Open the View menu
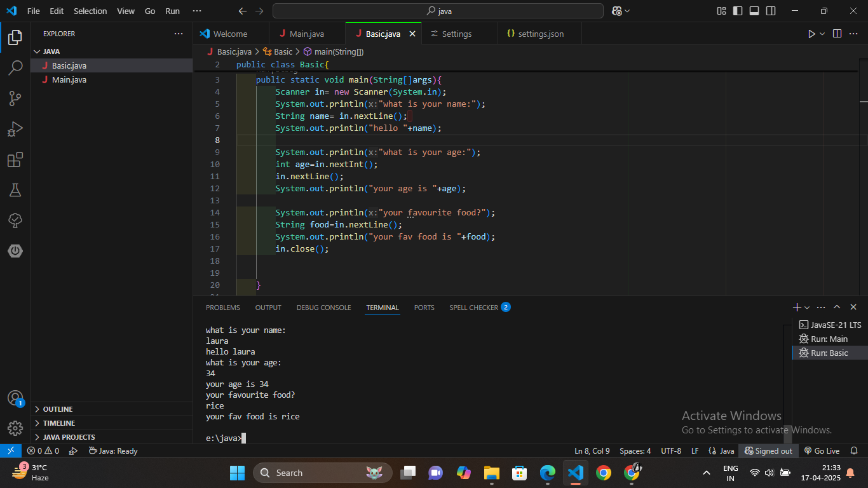Image resolution: width=868 pixels, height=488 pixels. [126, 11]
